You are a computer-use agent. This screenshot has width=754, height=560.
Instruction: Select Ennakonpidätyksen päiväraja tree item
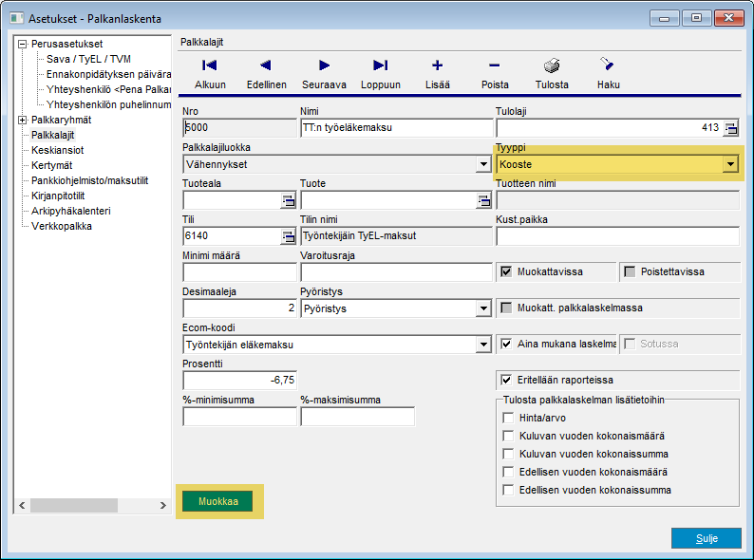click(x=108, y=74)
